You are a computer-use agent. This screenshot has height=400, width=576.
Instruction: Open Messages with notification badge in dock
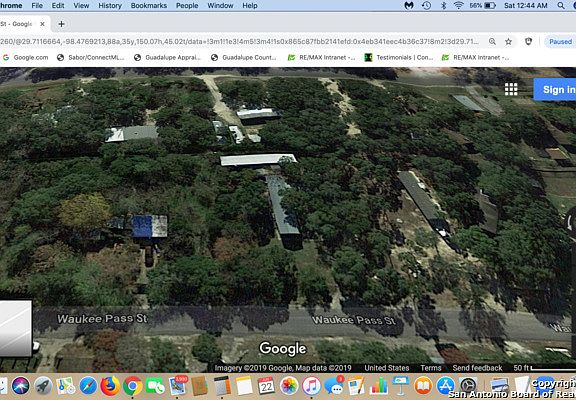tap(334, 386)
